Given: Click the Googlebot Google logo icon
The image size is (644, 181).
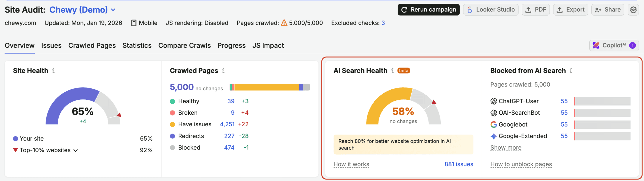Looking at the screenshot, I should click(494, 125).
